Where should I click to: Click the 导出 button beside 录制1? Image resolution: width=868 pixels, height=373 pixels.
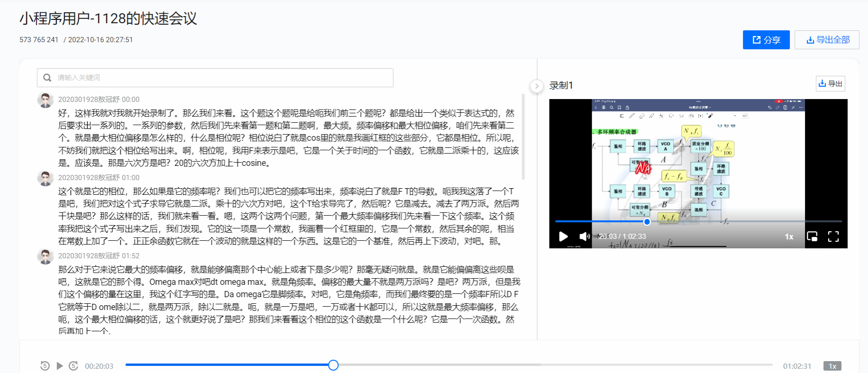[830, 84]
